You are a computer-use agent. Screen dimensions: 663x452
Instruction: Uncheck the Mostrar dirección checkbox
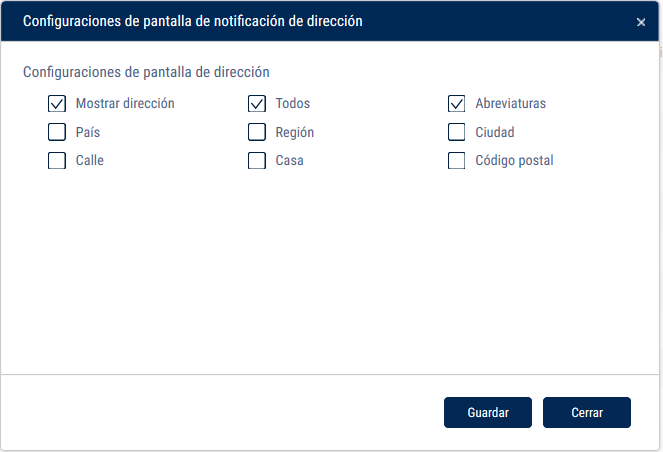point(57,103)
